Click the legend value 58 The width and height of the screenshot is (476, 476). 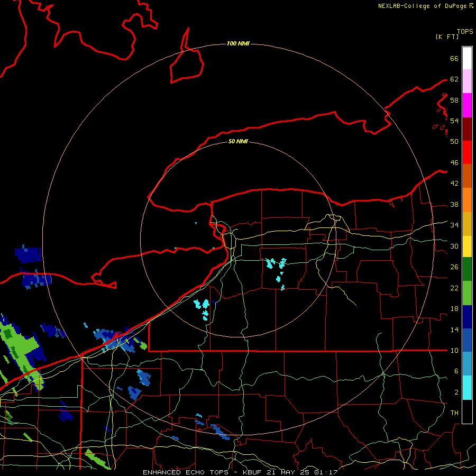454,100
